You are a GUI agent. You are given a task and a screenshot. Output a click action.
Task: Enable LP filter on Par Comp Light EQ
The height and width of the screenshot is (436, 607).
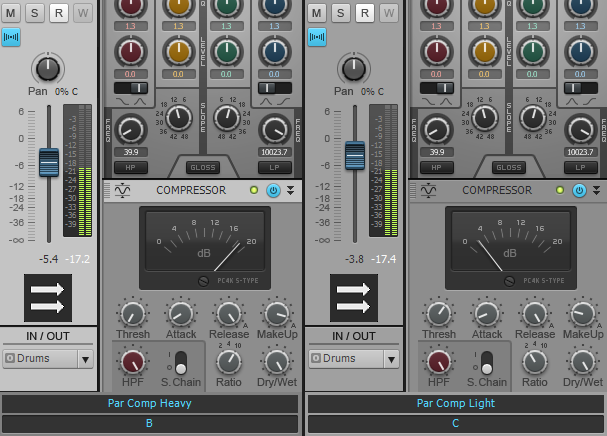[580, 168]
